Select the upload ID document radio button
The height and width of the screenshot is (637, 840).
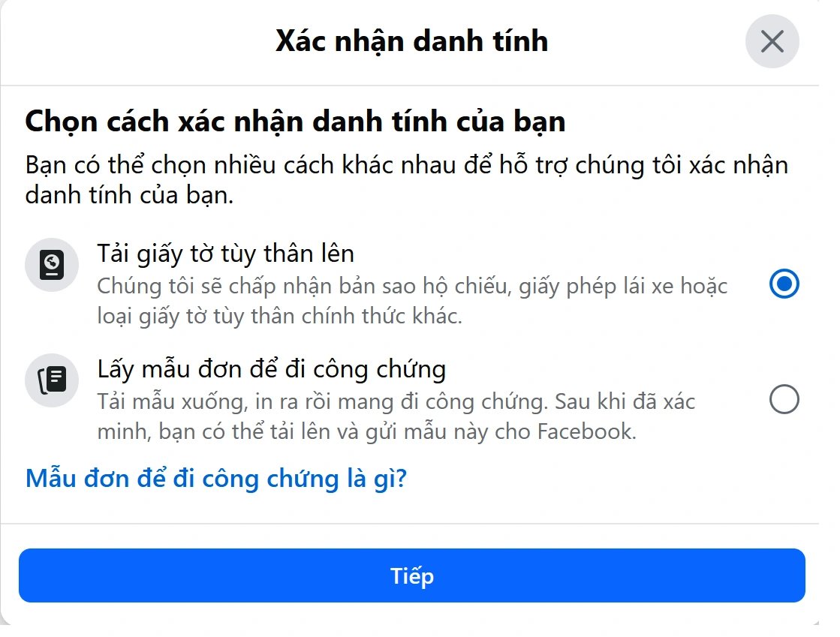784,284
